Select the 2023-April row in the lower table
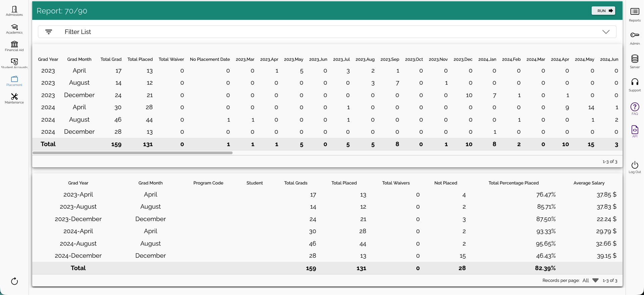Image resolution: width=644 pixels, height=295 pixels. (x=327, y=195)
